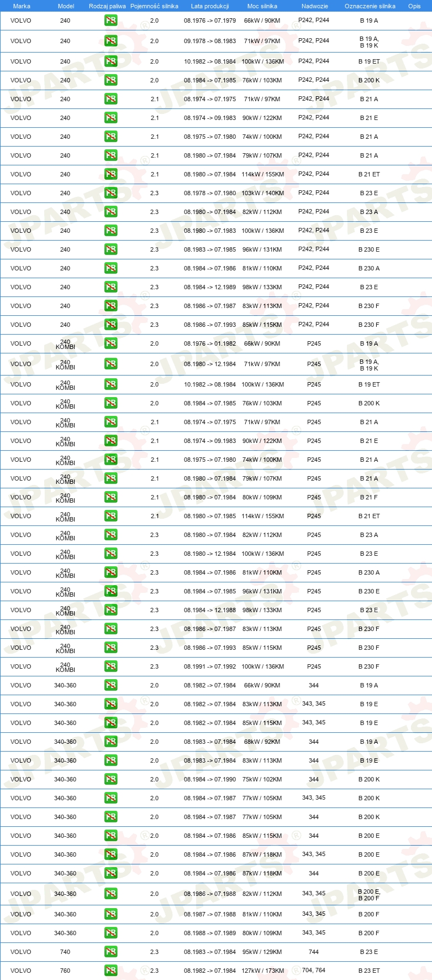Click the Nadwozie column header
Screen dimensions: 432x980
pyautogui.click(x=314, y=6)
